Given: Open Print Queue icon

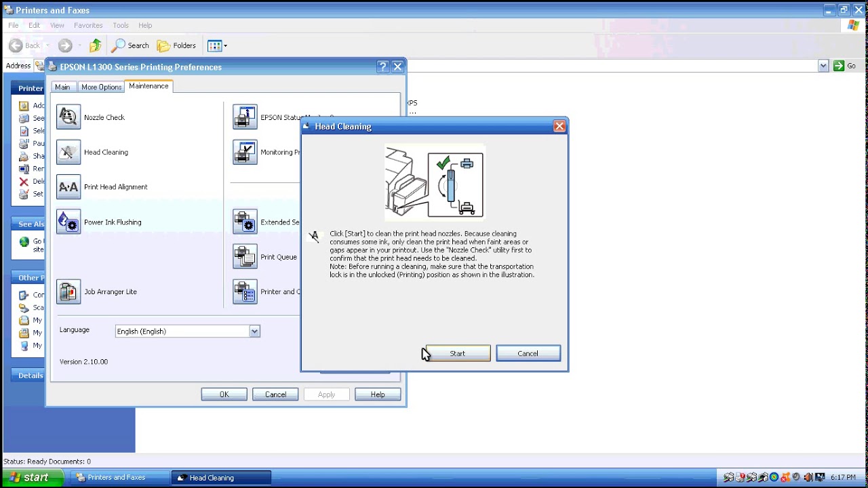Looking at the screenshot, I should 245,257.
